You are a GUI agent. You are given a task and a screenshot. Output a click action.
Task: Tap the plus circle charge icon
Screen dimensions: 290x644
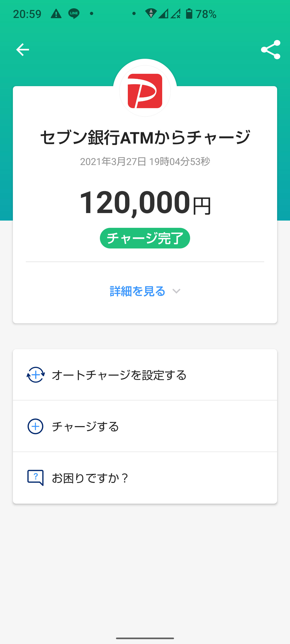tap(35, 426)
